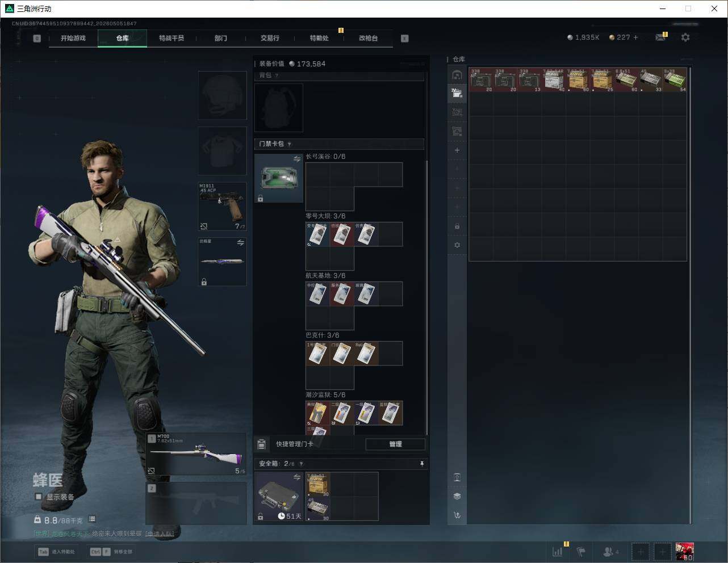Swap the melee knife using the swap arrows
728x563 pixels.
click(x=241, y=243)
